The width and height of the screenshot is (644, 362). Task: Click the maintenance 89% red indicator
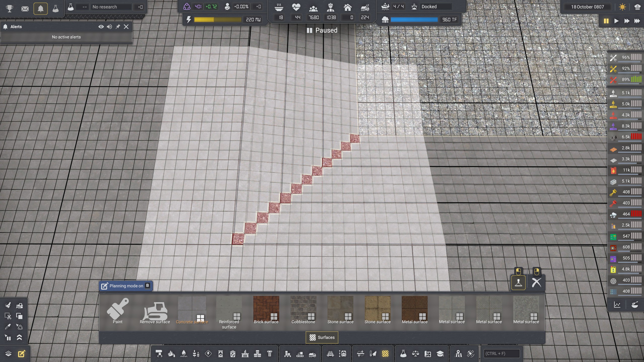click(625, 79)
